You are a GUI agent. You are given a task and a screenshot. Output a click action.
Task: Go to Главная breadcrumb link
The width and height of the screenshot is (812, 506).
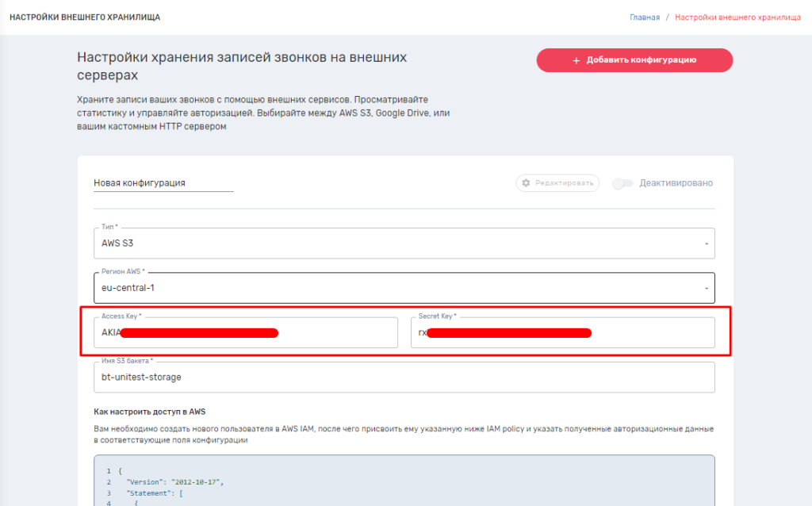pyautogui.click(x=644, y=17)
